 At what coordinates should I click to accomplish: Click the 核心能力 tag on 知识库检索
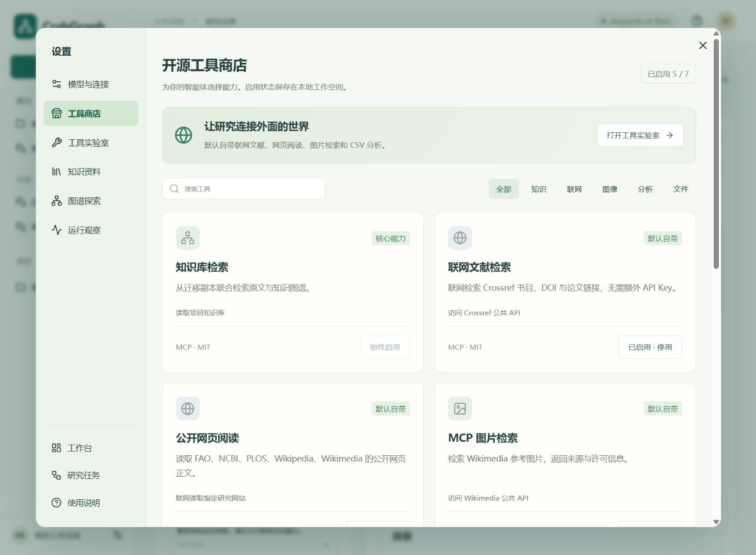[391, 238]
